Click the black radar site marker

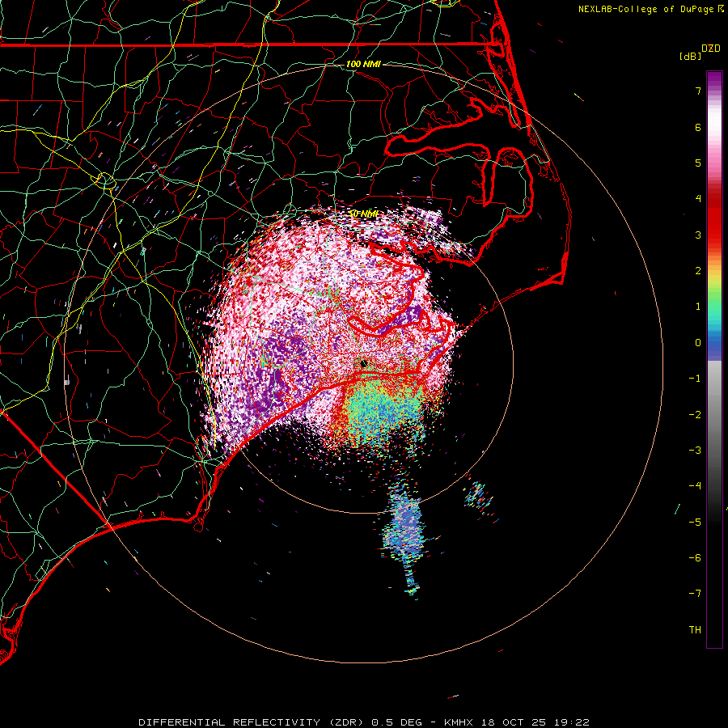(364, 363)
